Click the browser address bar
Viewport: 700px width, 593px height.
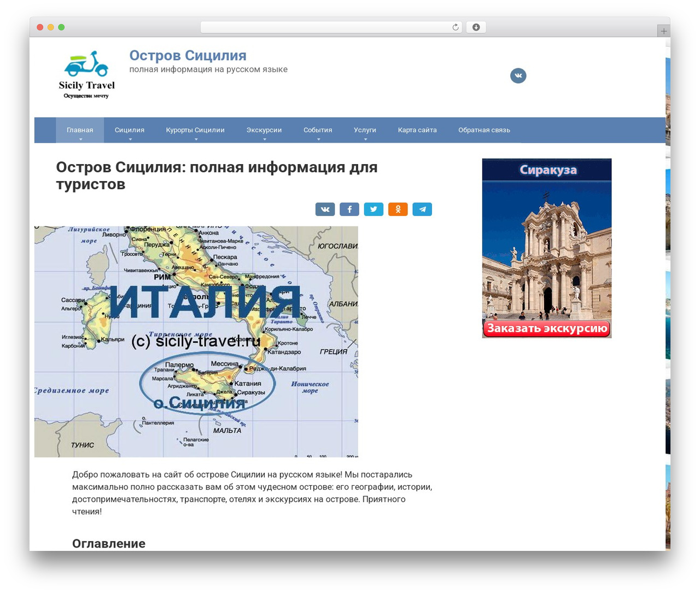[331, 27]
